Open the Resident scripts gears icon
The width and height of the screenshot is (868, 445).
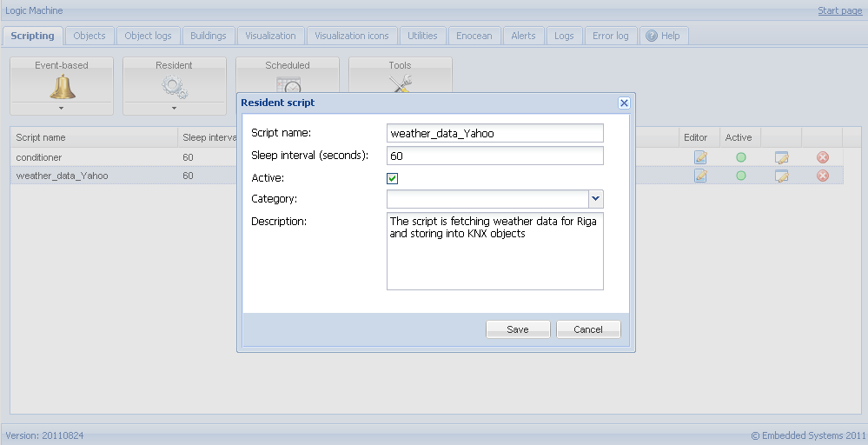click(x=175, y=88)
